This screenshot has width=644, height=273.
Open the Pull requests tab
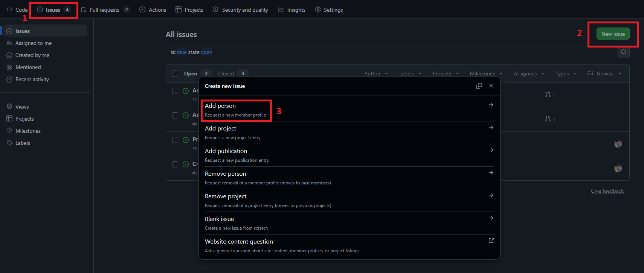click(x=105, y=10)
